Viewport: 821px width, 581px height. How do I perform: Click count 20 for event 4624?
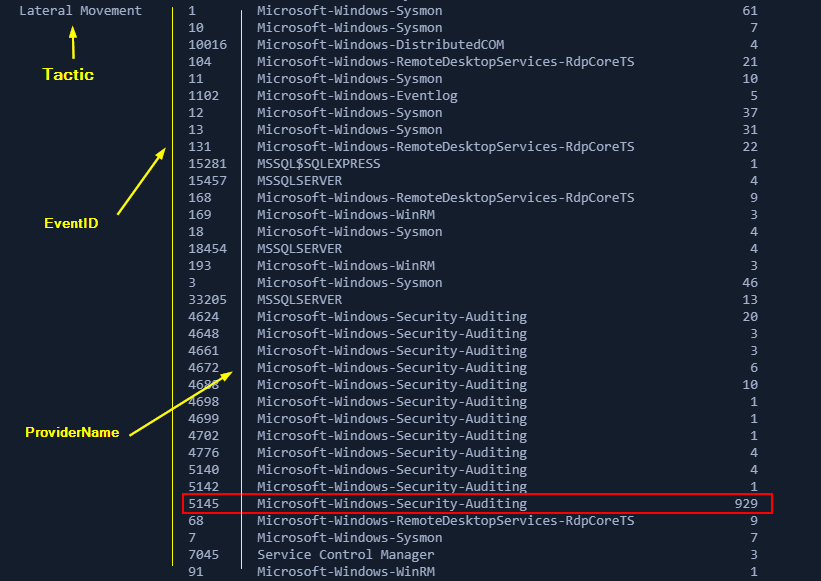coord(750,317)
